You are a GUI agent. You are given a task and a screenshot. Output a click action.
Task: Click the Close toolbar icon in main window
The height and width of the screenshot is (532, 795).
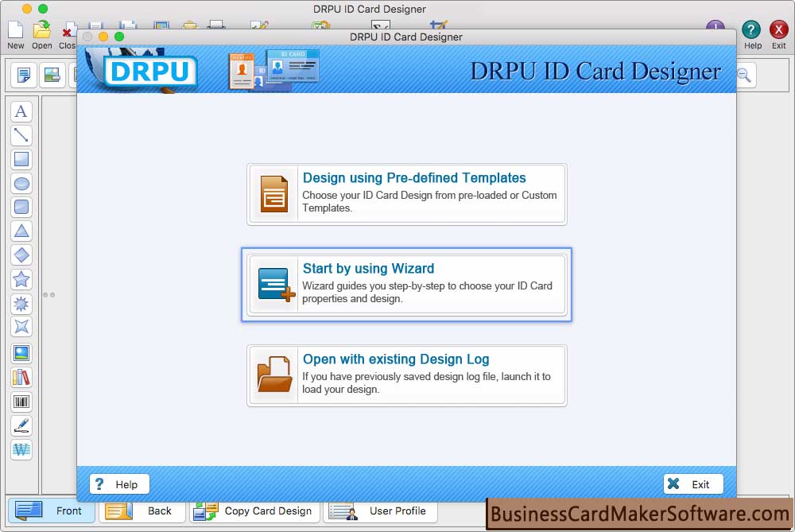67,37
